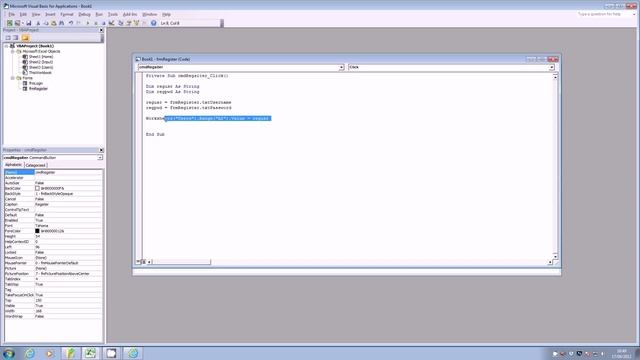Collapse the Forms folder node

click(x=13, y=78)
